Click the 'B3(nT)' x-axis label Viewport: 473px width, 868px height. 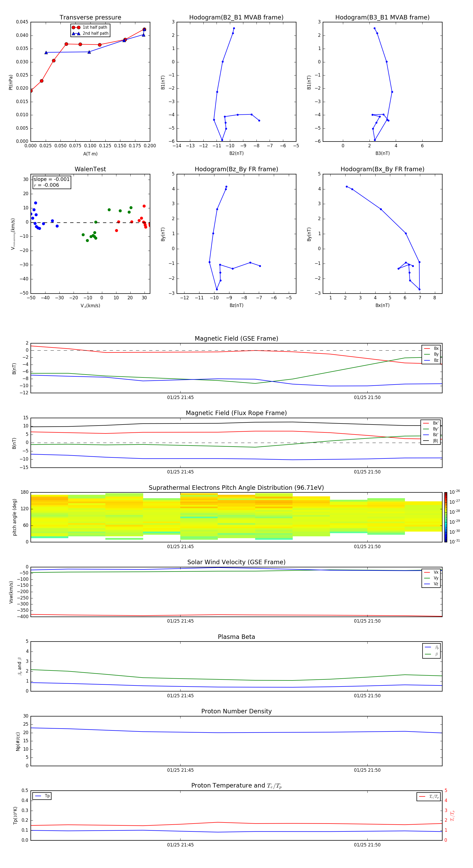click(382, 154)
